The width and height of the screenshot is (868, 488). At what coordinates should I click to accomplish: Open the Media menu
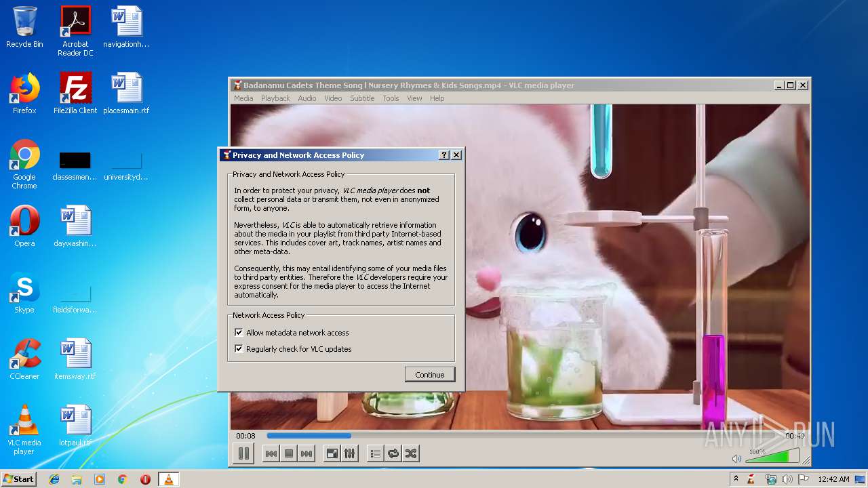click(243, 98)
